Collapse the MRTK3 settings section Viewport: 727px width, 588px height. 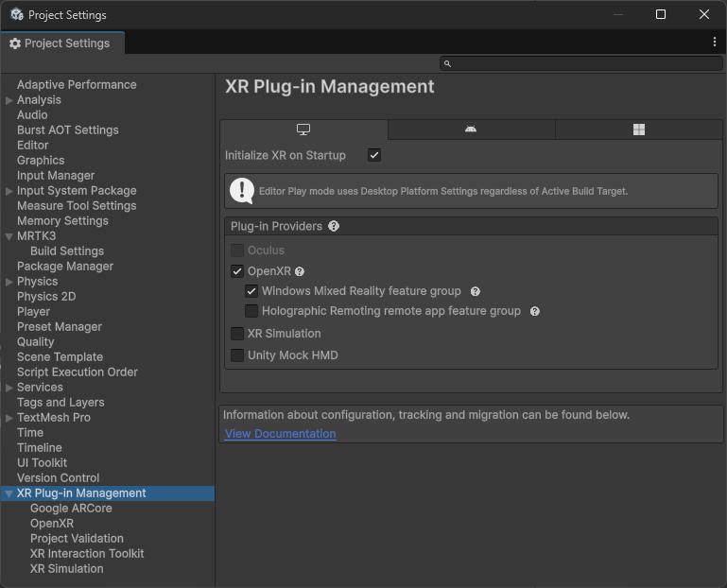pyautogui.click(x=9, y=236)
